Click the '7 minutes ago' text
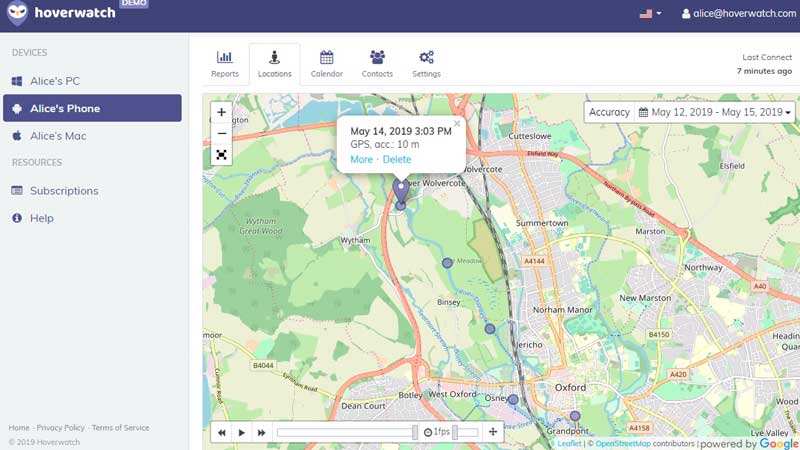The height and width of the screenshot is (450, 800). (764, 71)
